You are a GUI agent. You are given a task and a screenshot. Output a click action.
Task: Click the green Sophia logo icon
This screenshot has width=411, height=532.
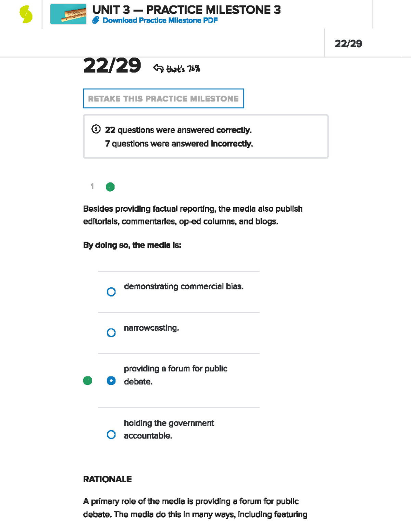[26, 14]
